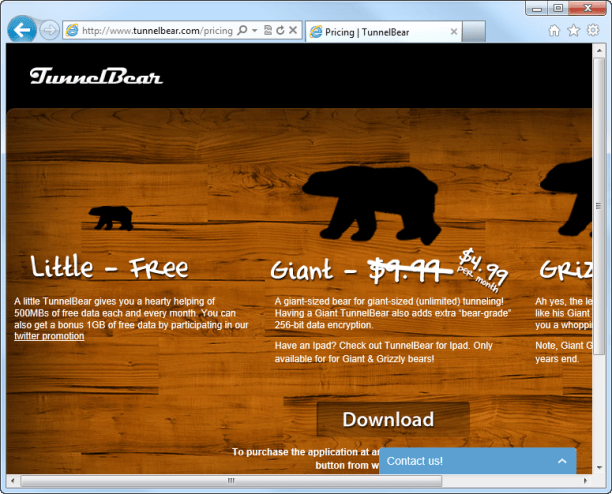Open Favorites star icon
612x494 pixels.
point(573,30)
